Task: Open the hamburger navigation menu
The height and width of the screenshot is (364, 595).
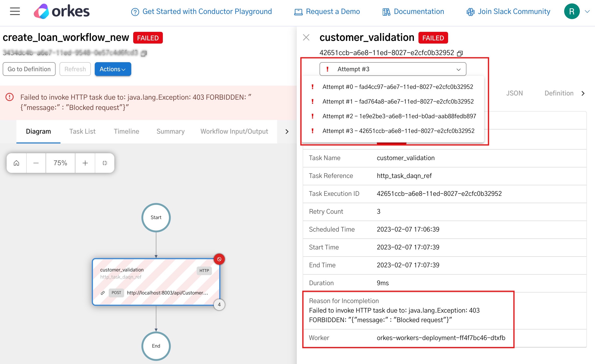Action: [x=15, y=11]
